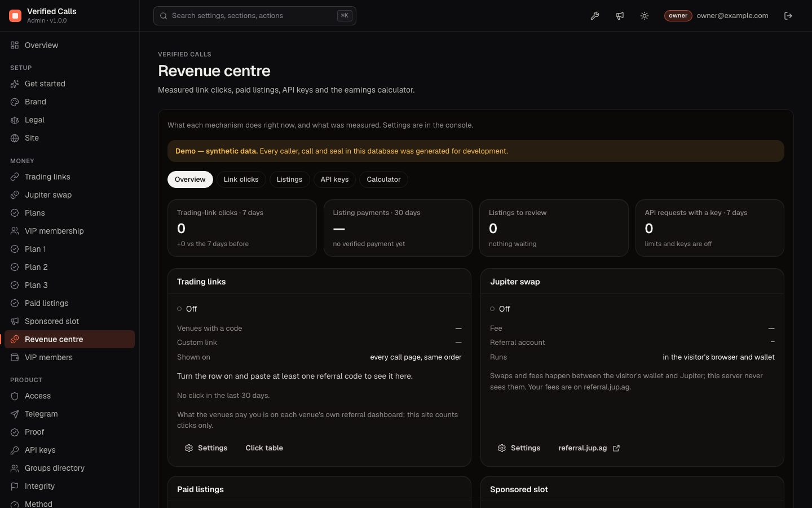Viewport: 812px width, 508px height.
Task: Toggle light theme with the sun icon
Action: [645, 16]
